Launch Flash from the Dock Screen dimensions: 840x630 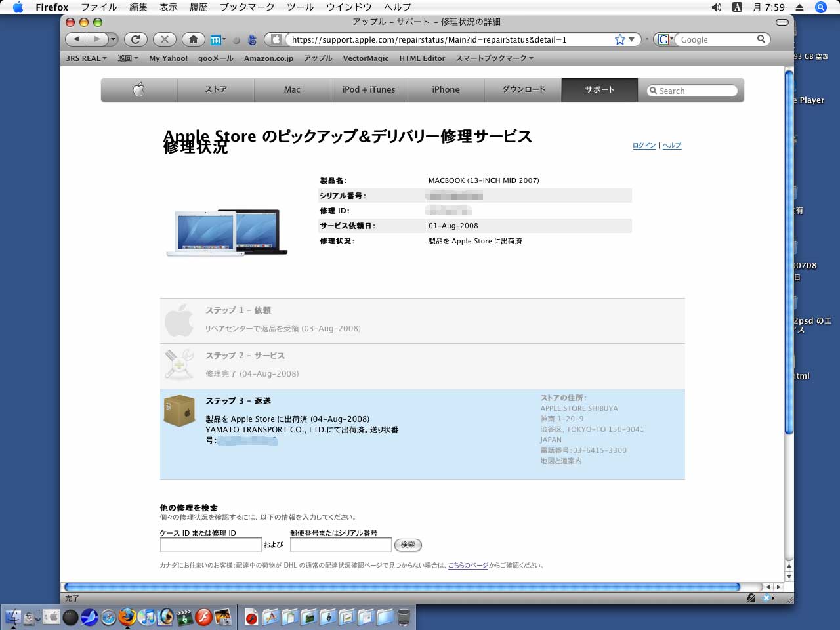[204, 617]
